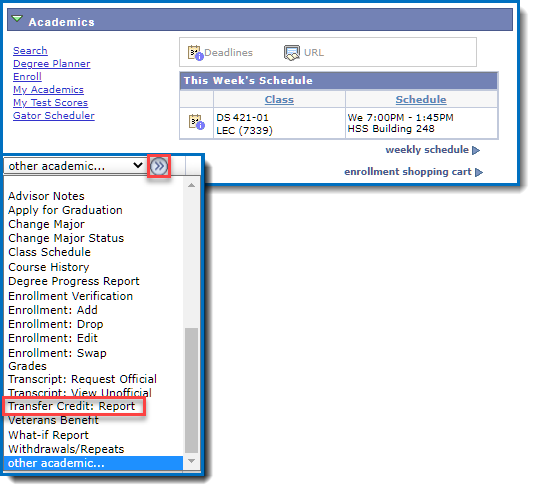Choose Enrollment: Edit option

53,338
